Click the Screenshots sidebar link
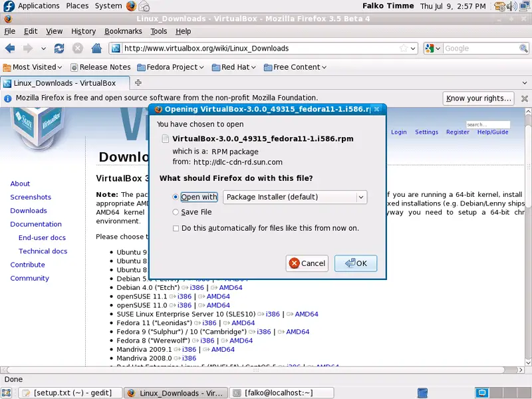 [31, 197]
